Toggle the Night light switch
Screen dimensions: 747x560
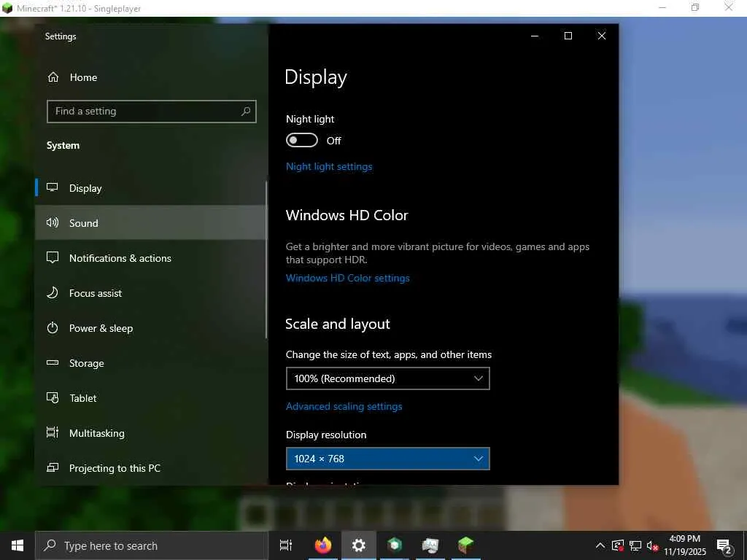pos(301,140)
